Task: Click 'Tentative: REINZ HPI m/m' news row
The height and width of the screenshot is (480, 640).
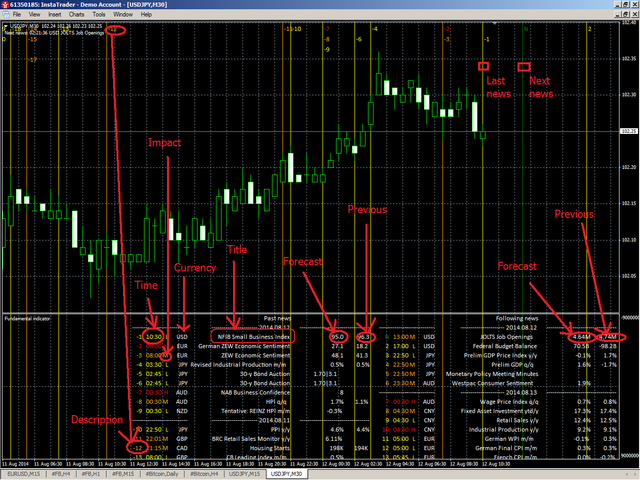Action: pos(256,411)
